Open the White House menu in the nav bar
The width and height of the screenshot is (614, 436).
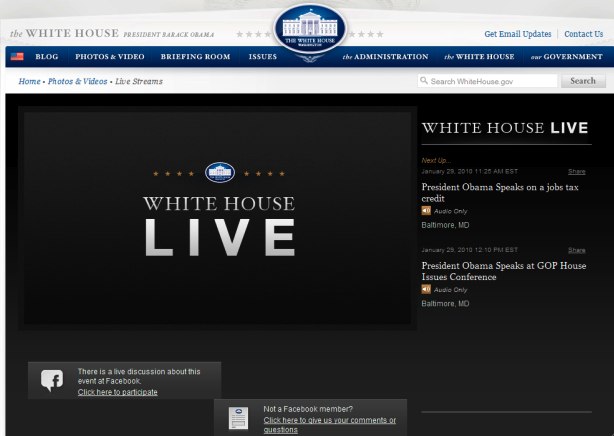tap(479, 57)
